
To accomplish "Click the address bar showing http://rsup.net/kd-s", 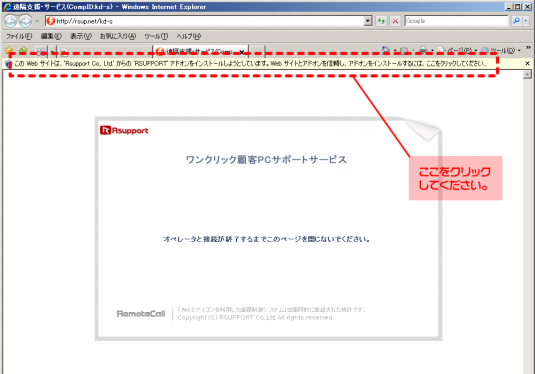I will click(205, 21).
